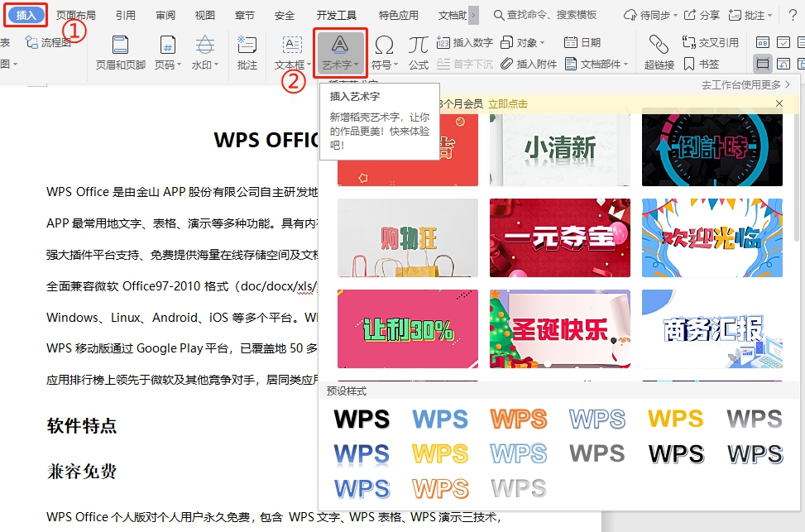Expand the 文档部件 dropdown arrow
The image size is (805, 532).
click(x=625, y=65)
